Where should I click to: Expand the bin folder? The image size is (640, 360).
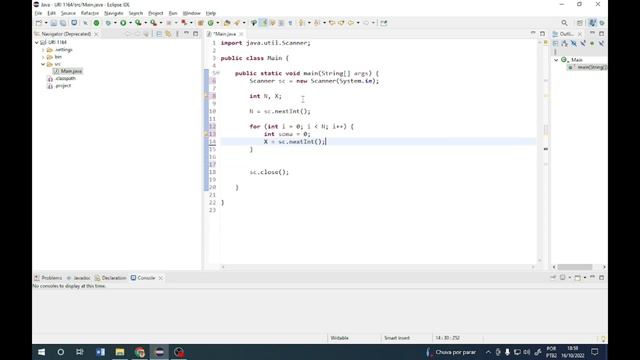point(43,57)
